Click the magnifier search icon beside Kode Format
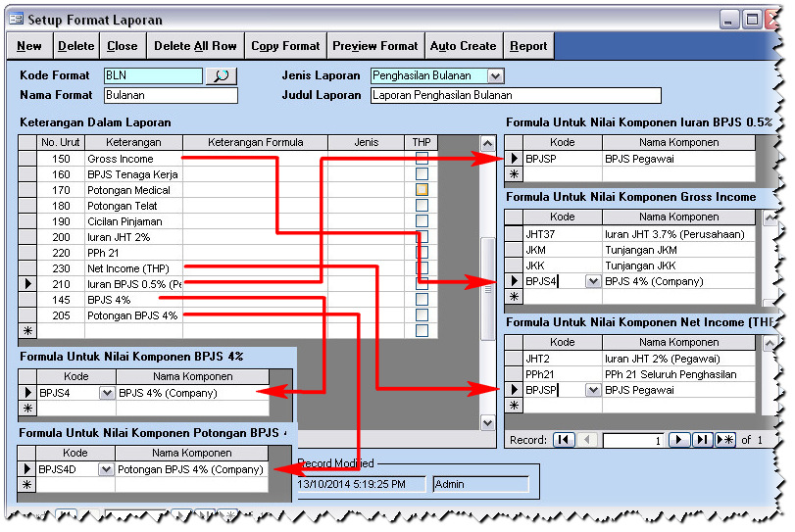 [222, 75]
